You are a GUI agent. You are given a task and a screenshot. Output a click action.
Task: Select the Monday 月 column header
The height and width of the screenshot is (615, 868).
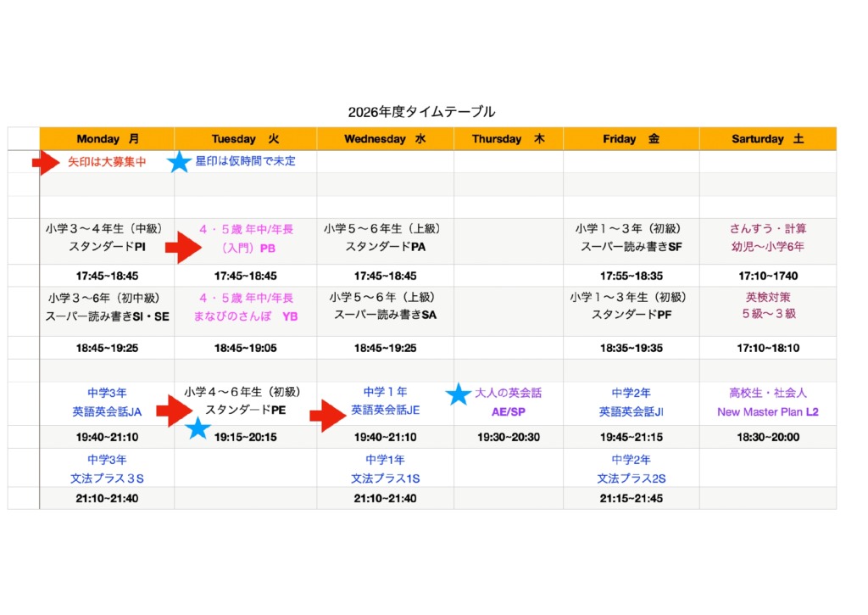107,139
